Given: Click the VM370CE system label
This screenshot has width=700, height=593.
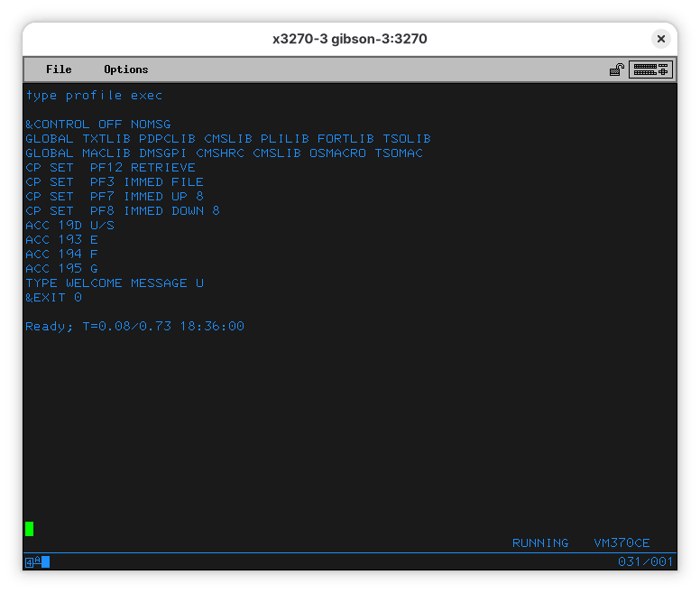Looking at the screenshot, I should point(622,543).
